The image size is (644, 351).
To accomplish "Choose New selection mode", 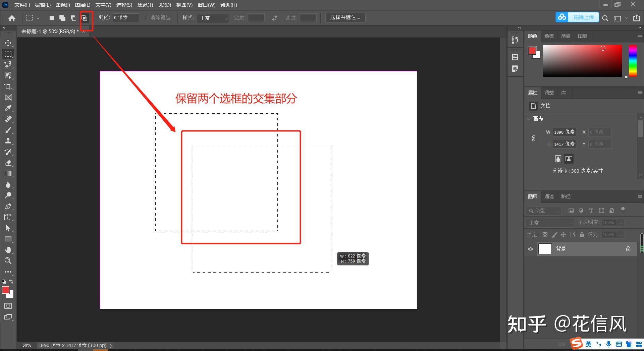I will coord(51,18).
